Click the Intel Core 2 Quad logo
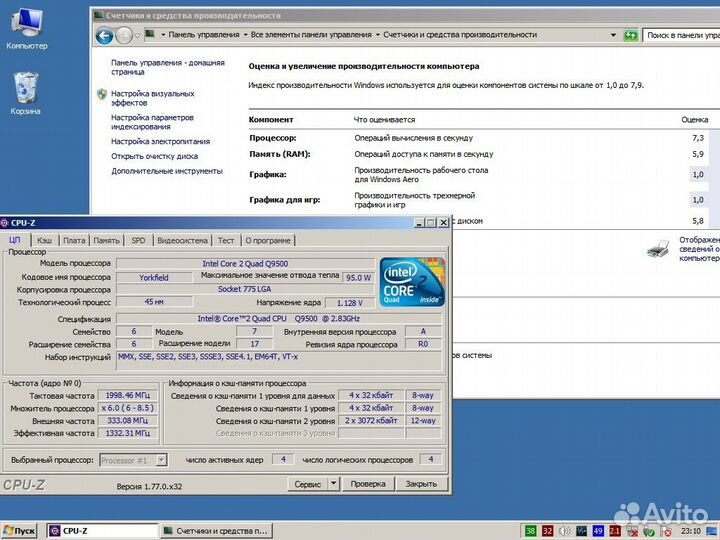720x540 pixels. click(412, 282)
